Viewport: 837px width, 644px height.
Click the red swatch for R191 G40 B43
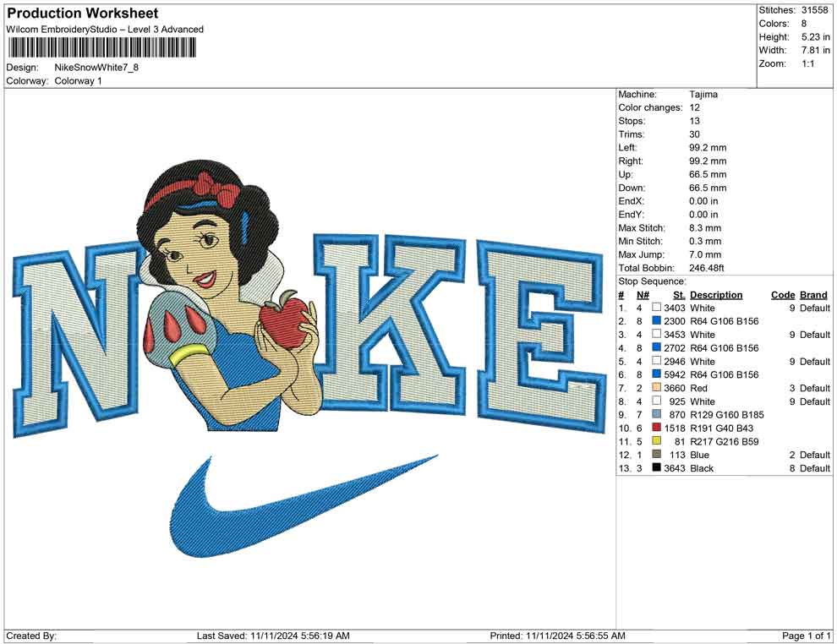(657, 428)
